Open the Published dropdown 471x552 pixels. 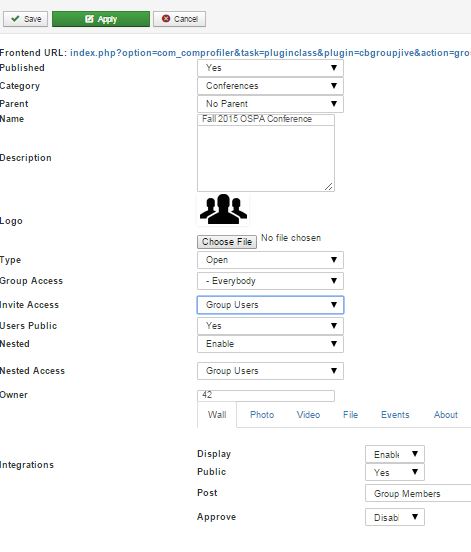270,68
